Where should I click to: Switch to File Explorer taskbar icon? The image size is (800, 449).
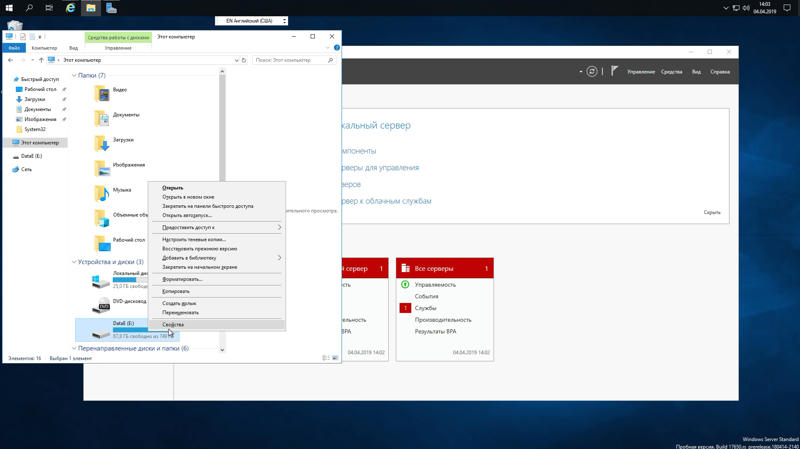click(91, 8)
